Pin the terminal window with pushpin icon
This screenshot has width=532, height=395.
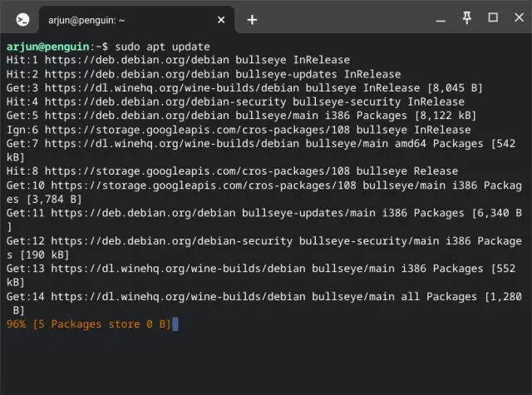point(468,17)
